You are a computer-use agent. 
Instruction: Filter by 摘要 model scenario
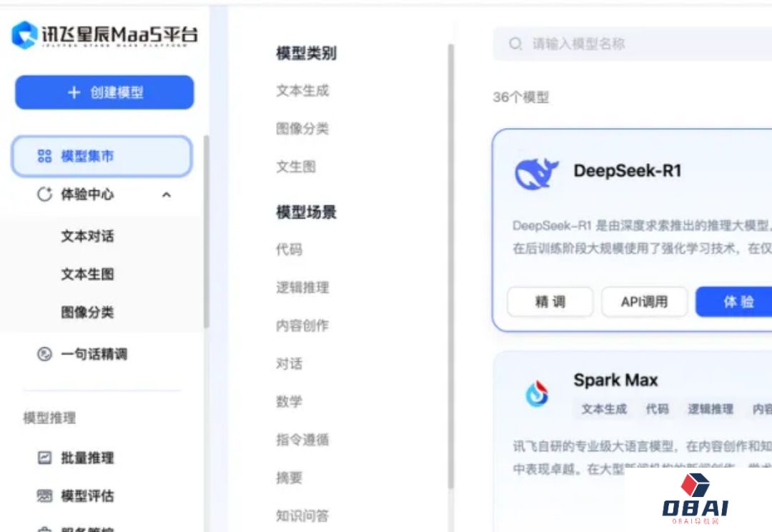[x=289, y=478]
